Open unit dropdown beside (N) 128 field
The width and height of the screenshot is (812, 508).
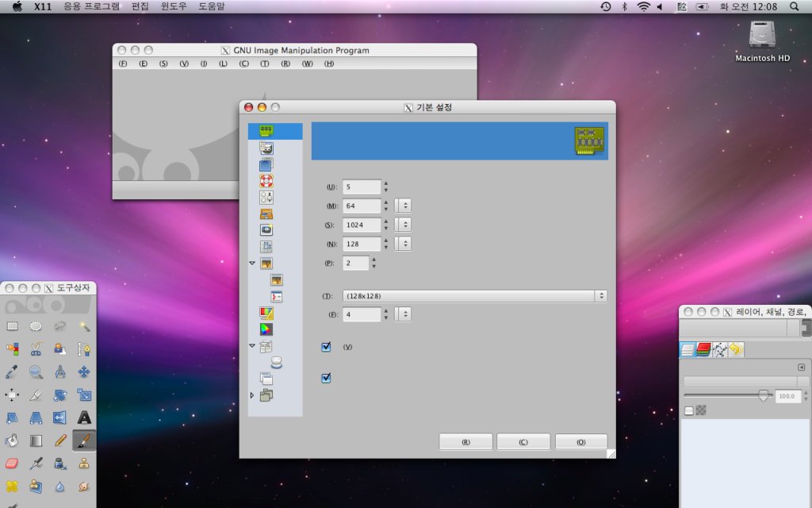point(404,244)
